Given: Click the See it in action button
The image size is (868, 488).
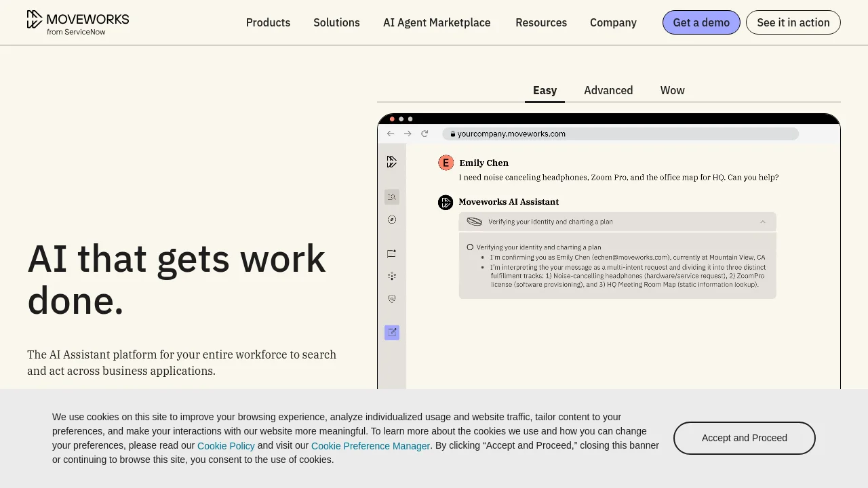Looking at the screenshot, I should (793, 22).
